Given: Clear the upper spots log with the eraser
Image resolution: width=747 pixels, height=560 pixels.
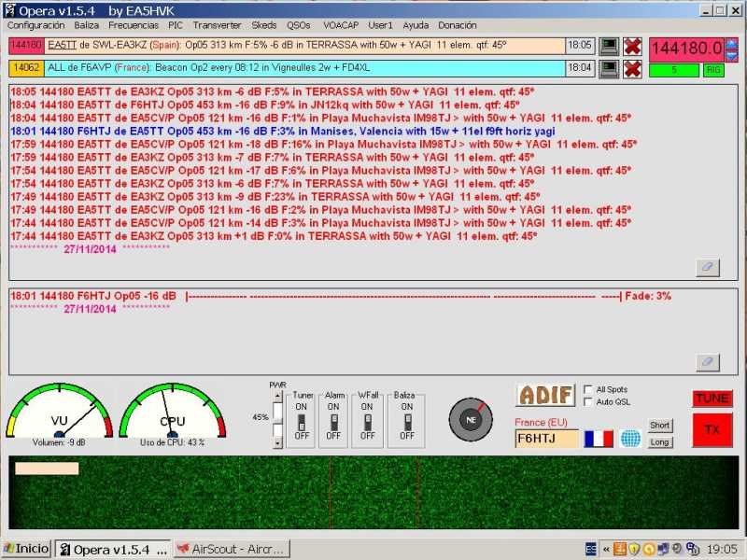Looking at the screenshot, I should [x=708, y=267].
